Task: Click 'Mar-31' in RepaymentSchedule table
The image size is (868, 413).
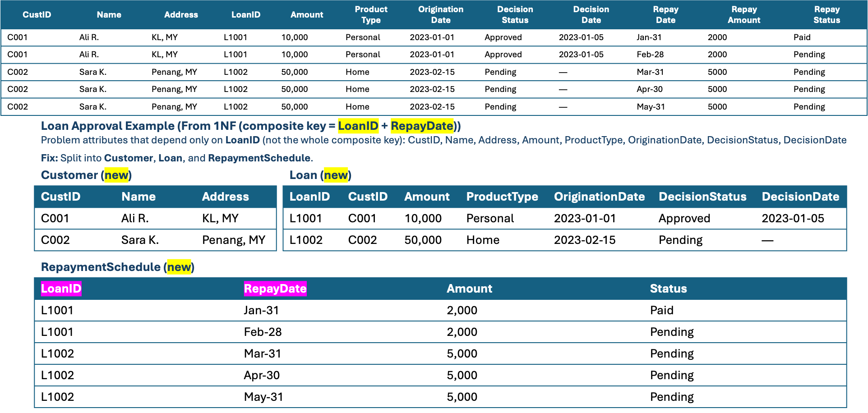Action: point(263,354)
